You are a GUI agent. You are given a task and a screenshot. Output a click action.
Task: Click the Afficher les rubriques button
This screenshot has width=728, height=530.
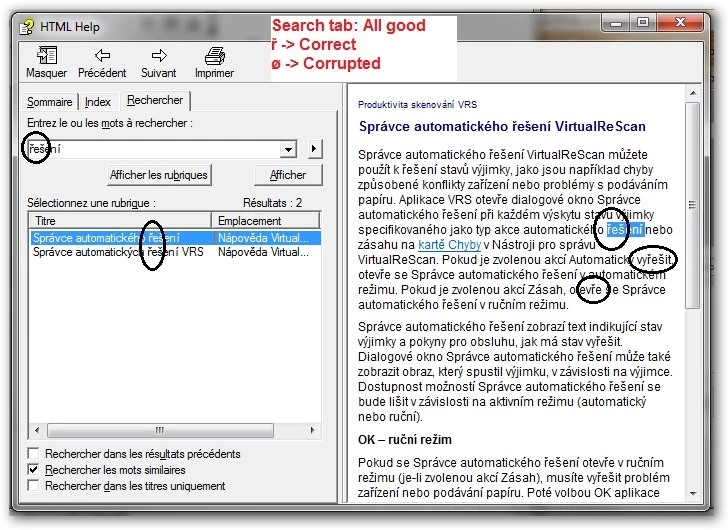coord(159,175)
